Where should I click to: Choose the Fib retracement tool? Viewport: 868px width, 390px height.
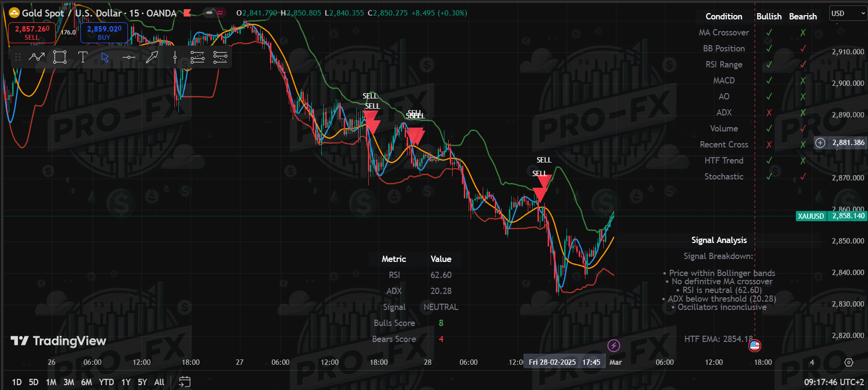pos(197,57)
